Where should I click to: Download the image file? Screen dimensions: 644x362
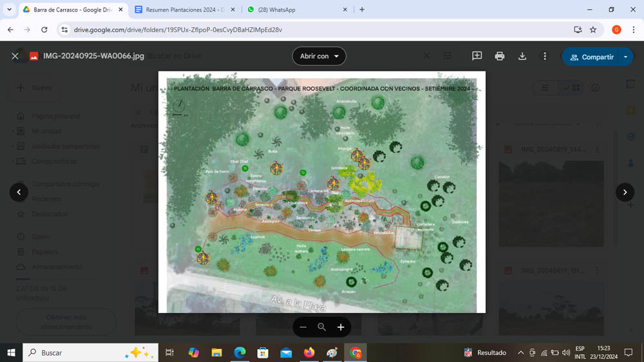(522, 57)
